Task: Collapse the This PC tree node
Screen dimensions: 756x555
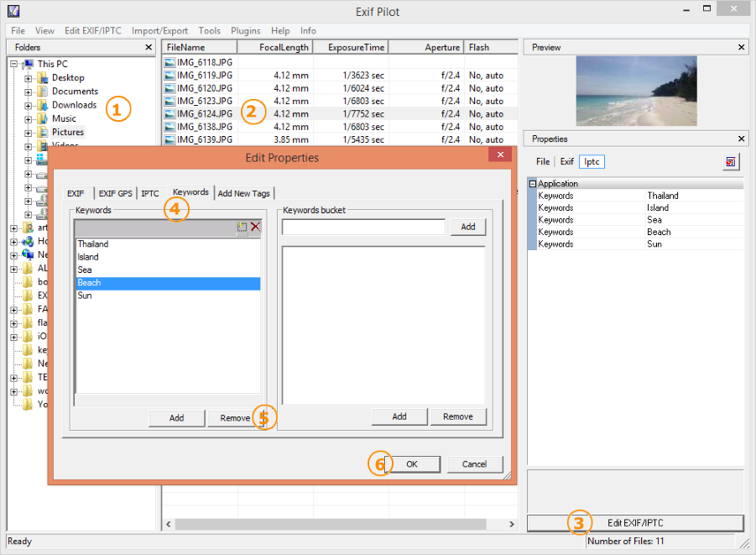Action: (14, 64)
